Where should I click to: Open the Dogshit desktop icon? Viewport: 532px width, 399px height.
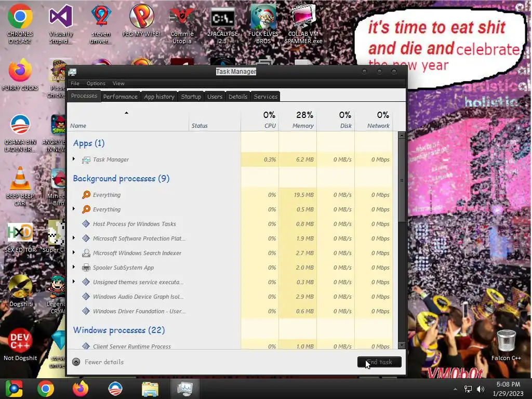click(x=20, y=291)
